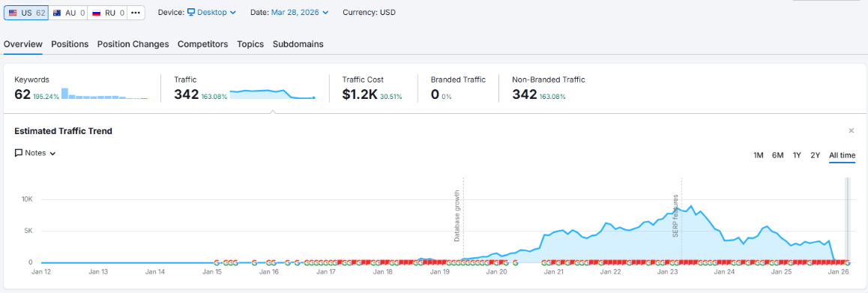The height and width of the screenshot is (293, 868).
Task: Close the Estimated Traffic Trend panel
Action: click(852, 130)
